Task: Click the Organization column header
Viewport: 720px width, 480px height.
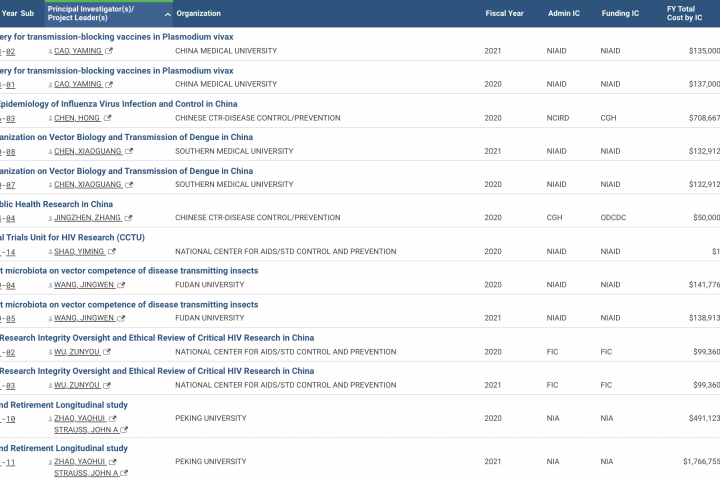Action: click(x=199, y=14)
